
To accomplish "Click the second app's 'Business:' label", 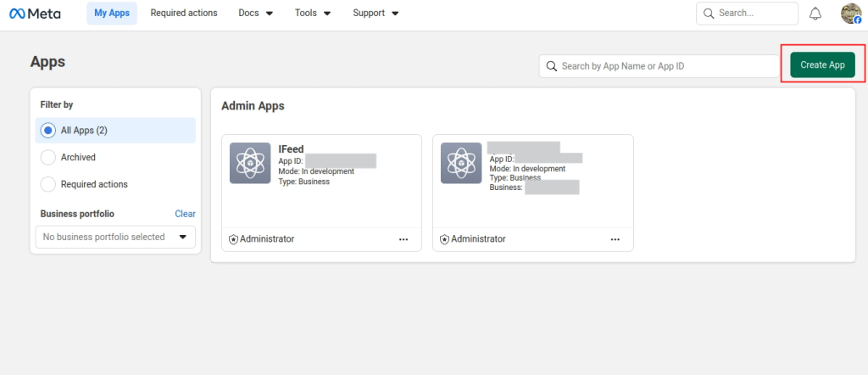I will click(x=506, y=187).
